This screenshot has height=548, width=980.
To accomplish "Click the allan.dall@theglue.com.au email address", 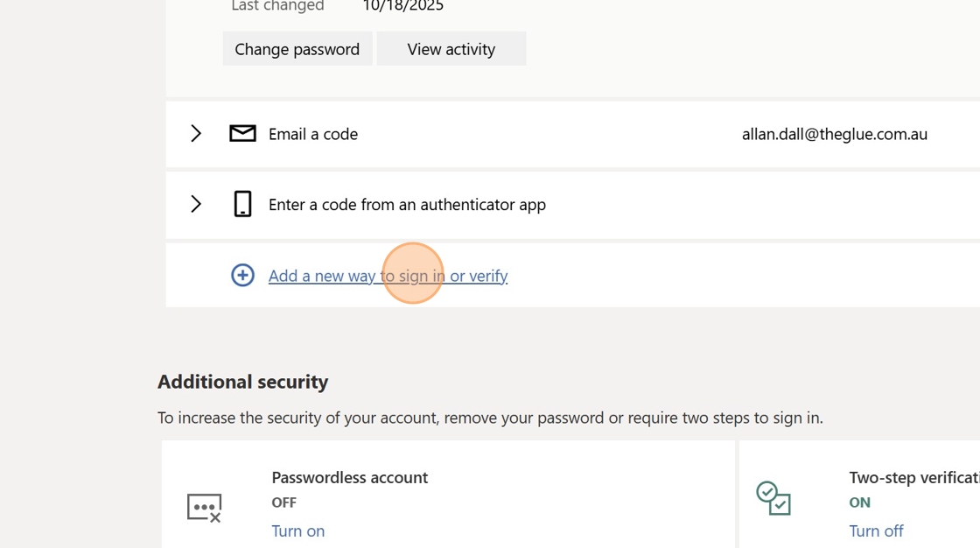I will pyautogui.click(x=834, y=134).
